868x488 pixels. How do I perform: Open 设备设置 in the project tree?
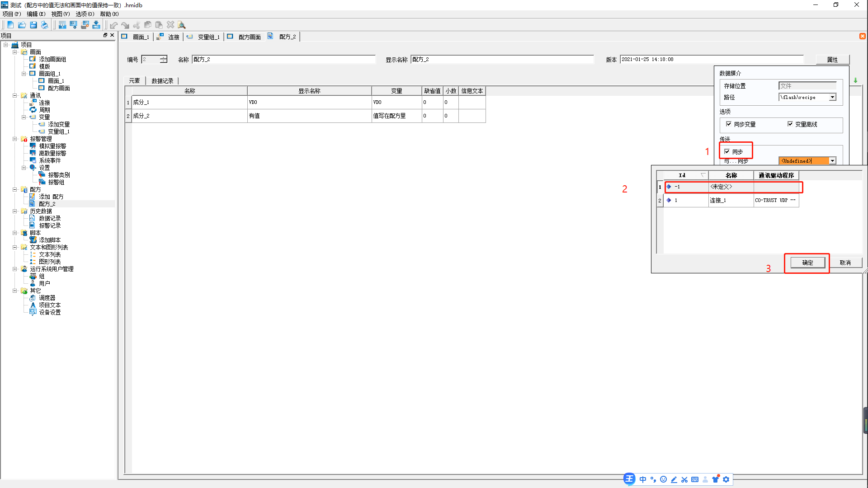(x=50, y=312)
